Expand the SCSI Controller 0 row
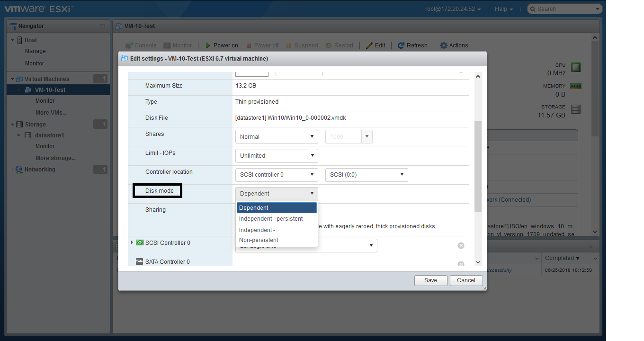 (x=132, y=242)
